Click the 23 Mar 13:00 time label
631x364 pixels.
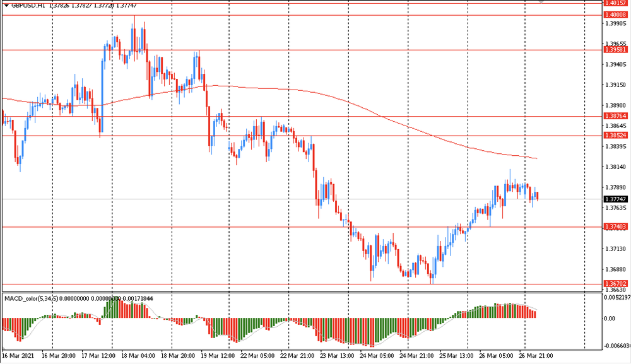337,356
